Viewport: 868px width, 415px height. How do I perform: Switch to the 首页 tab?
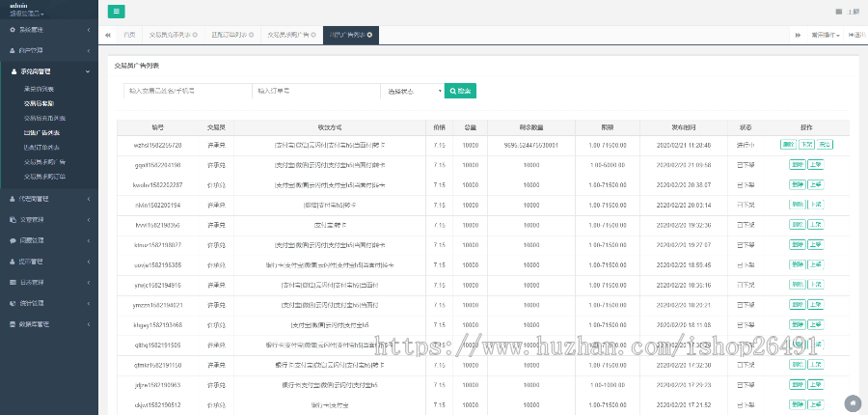pyautogui.click(x=129, y=35)
